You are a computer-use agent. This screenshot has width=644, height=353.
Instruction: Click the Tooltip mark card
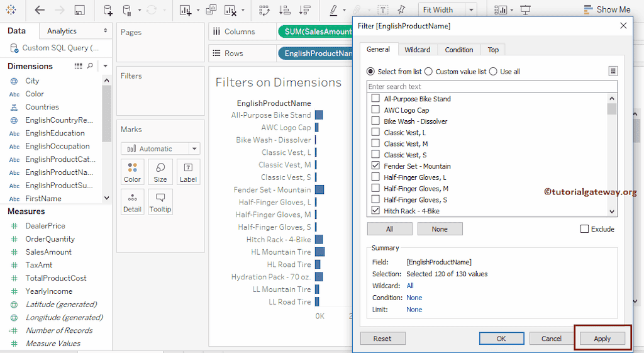[160, 202]
